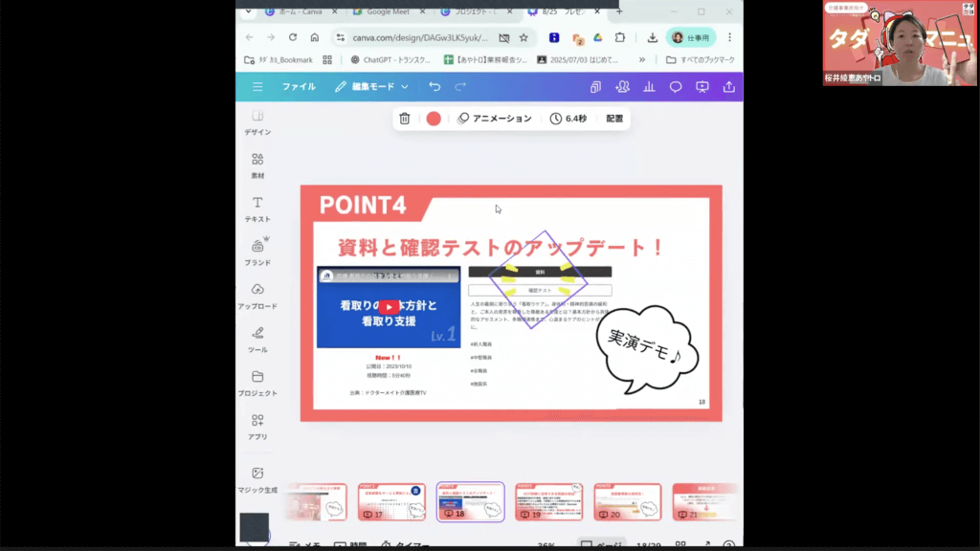Open the analytics bar chart icon
Viewport: 980px width, 551px height.
tap(650, 87)
